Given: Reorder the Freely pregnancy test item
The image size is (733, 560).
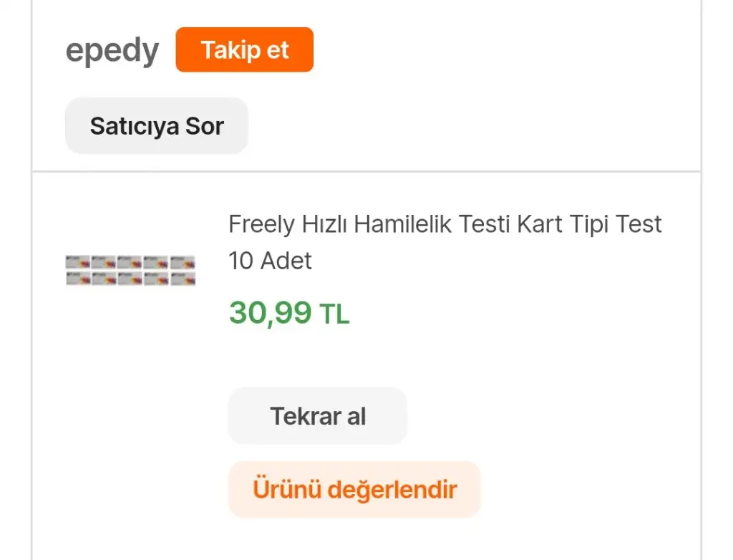Looking at the screenshot, I should click(317, 416).
